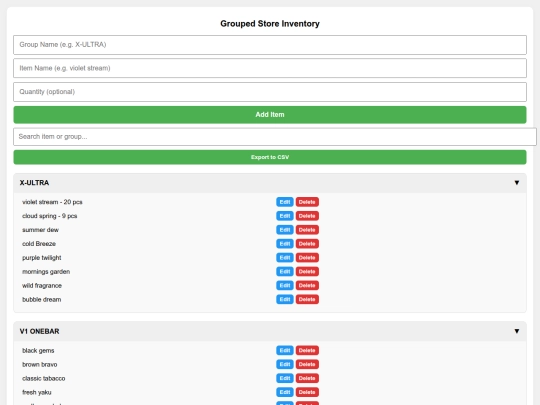Edit the cloud spring item

point(284,216)
